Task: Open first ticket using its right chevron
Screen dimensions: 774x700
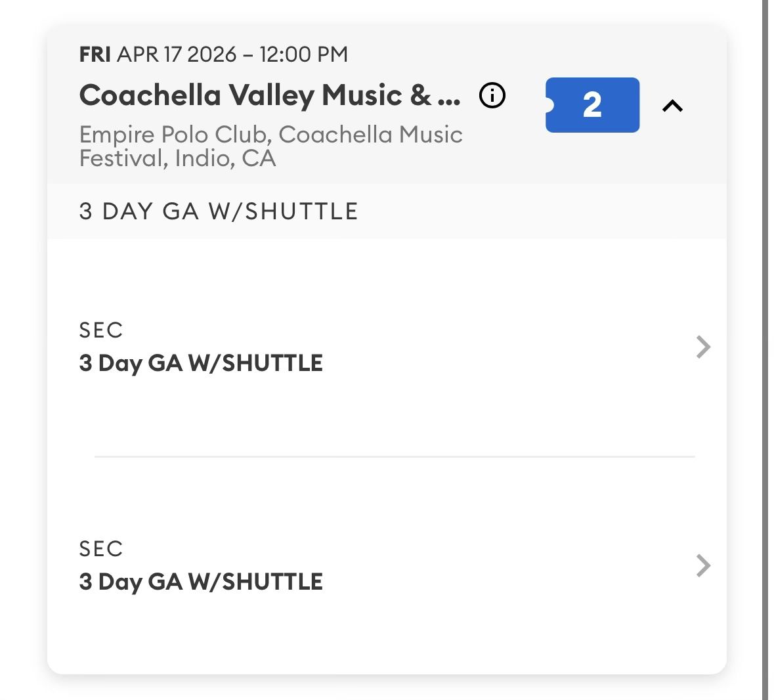Action: tap(703, 347)
